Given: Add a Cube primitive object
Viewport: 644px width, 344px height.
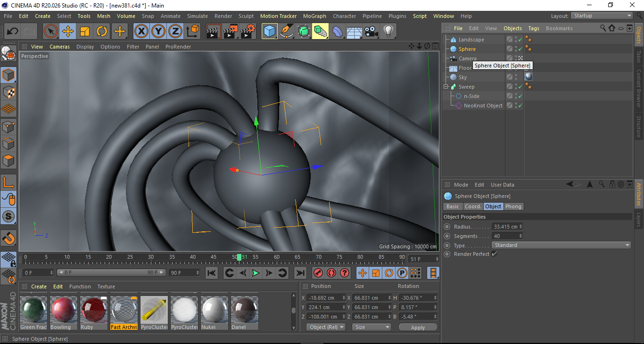Looking at the screenshot, I should 270,32.
